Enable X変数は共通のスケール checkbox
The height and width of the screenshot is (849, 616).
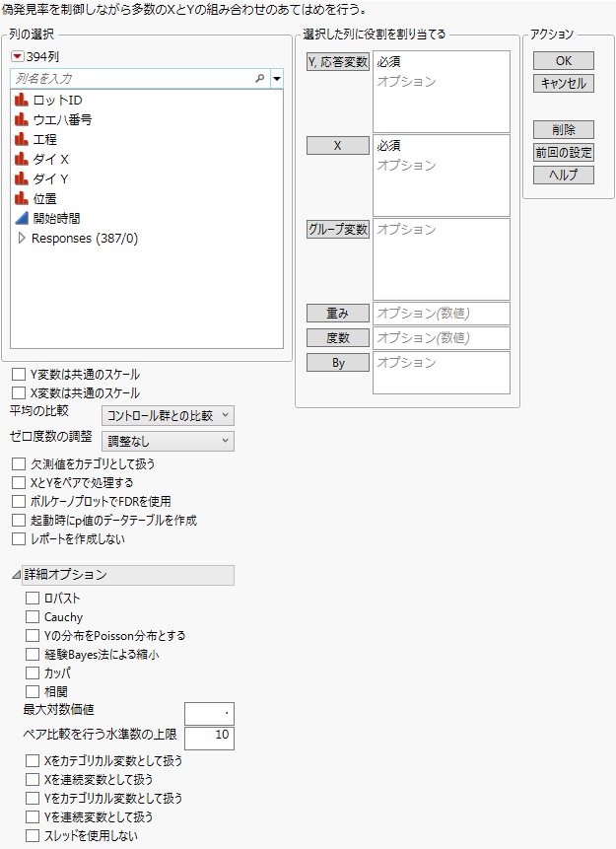coord(19,393)
